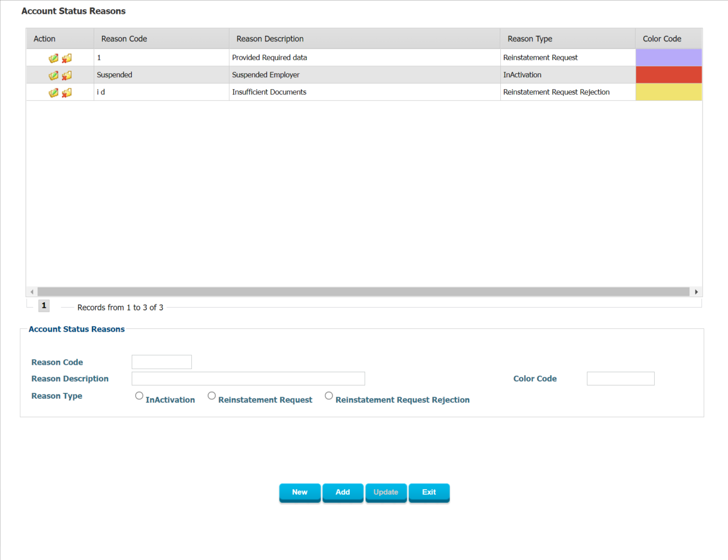Click 'Records from 1 to 3 of 3' text
This screenshot has width=728, height=560.
tap(120, 307)
